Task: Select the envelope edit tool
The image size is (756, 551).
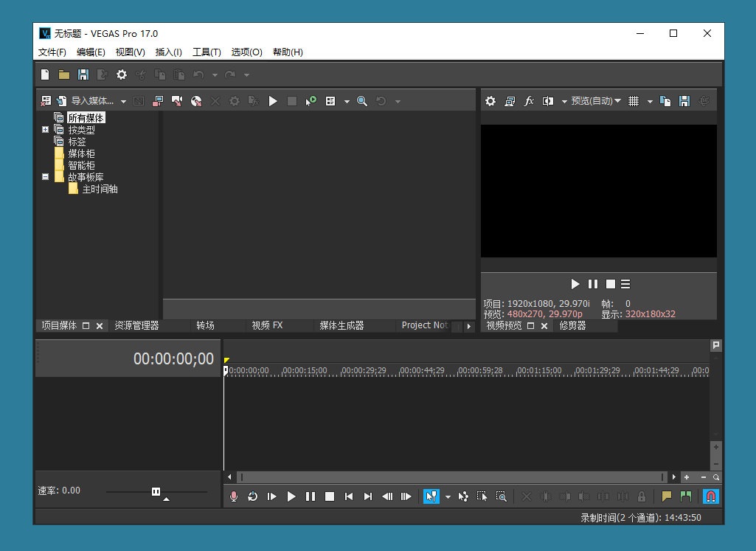Action: pyautogui.click(x=463, y=496)
